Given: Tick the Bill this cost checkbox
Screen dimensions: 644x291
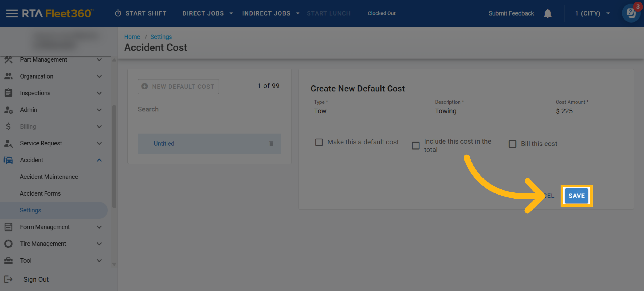Looking at the screenshot, I should click(512, 144).
